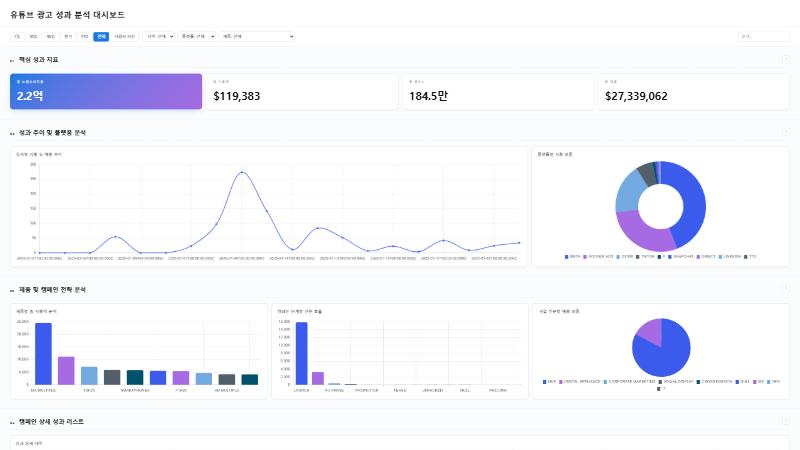800x450 pixels.
Task: Click the 30일 date range button
Action: (33, 36)
